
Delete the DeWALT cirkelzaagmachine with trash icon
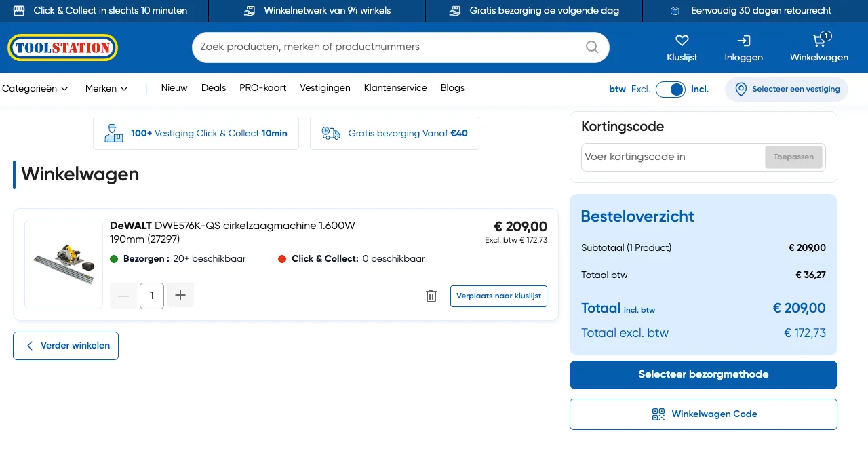(431, 296)
